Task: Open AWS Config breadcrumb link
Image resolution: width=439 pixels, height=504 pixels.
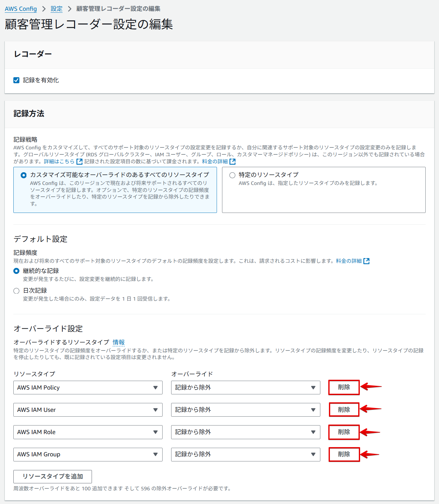Action: (21, 9)
